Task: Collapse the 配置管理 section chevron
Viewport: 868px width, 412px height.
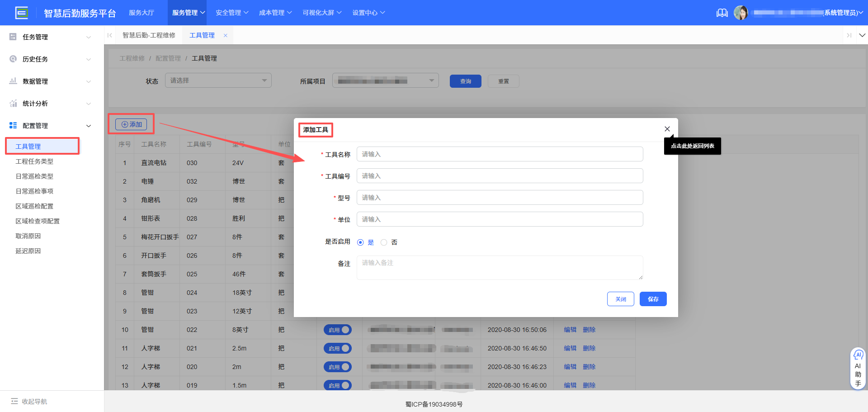Action: click(89, 125)
